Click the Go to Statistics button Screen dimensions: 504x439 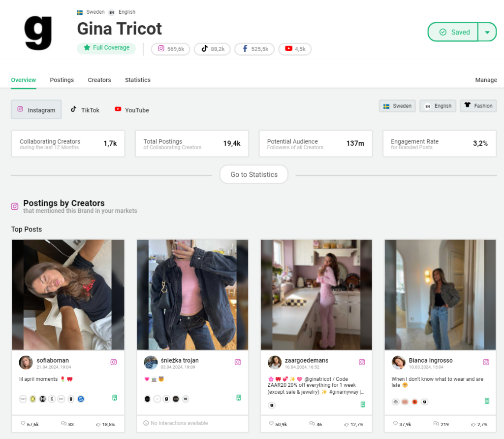tap(253, 174)
